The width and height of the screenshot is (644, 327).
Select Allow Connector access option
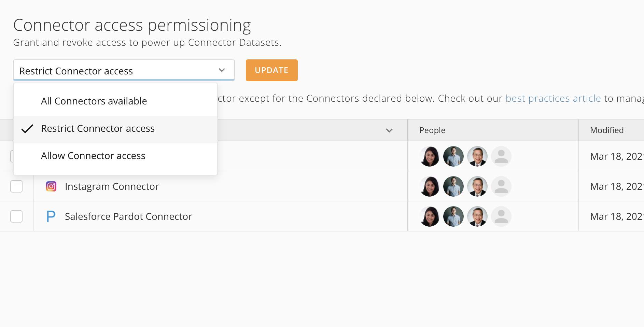[x=93, y=156]
